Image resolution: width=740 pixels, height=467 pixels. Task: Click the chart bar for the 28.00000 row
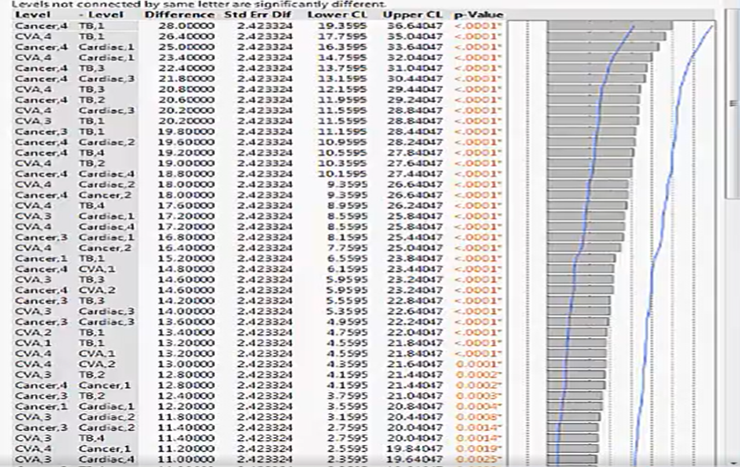[x=610, y=25]
